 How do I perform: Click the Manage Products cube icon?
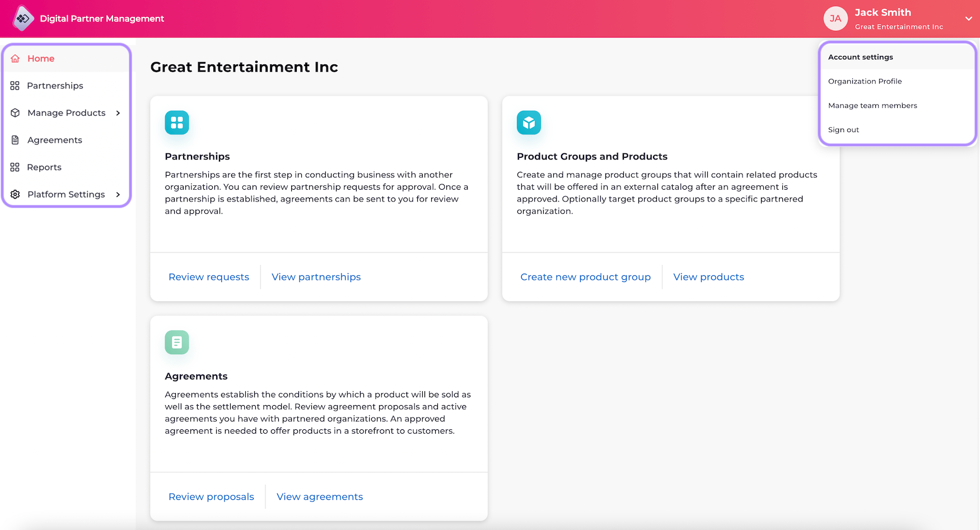click(x=15, y=112)
